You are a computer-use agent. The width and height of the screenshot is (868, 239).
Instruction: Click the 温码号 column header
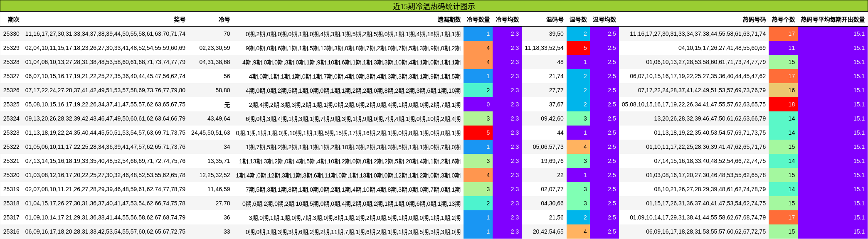(x=555, y=20)
